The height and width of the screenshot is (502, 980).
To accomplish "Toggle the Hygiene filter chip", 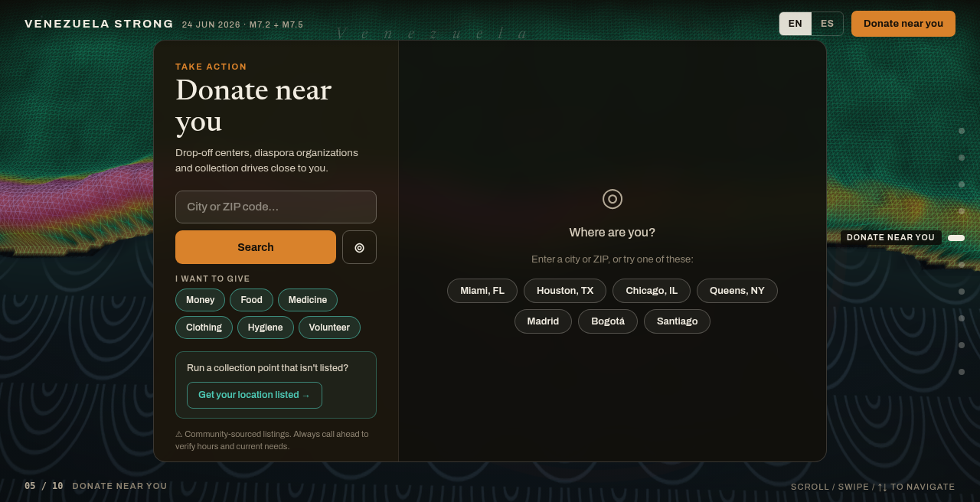I will (265, 328).
